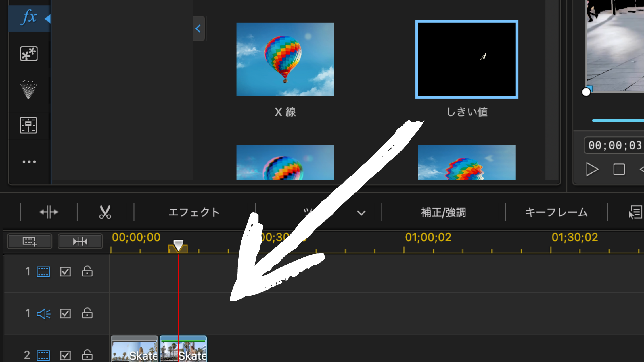Lock video track 1
Viewport: 644px width, 362px height.
pyautogui.click(x=87, y=271)
